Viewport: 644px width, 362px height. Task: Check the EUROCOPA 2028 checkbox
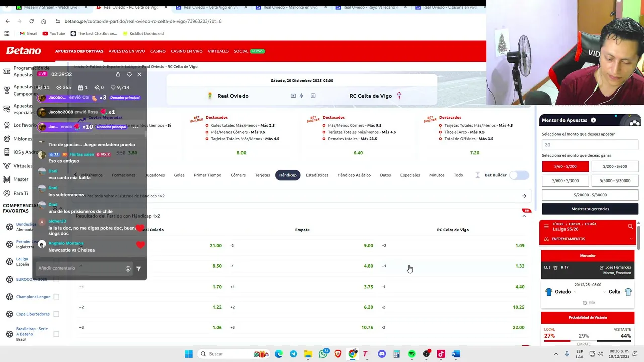point(56,279)
